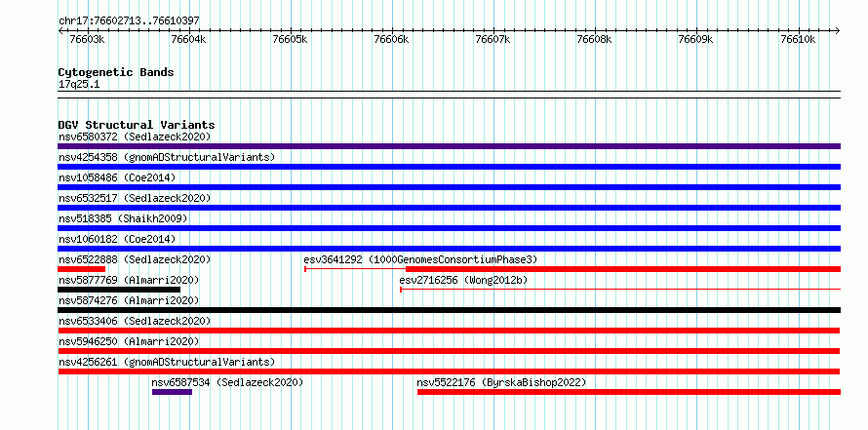Open nsv1058486 (Coe2014) variant label

(117, 177)
